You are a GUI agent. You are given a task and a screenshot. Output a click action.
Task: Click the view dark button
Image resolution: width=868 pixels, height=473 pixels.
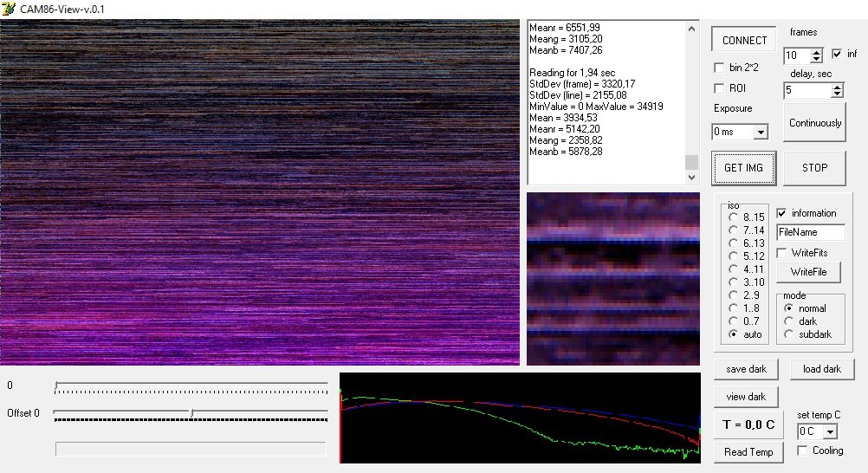click(746, 397)
